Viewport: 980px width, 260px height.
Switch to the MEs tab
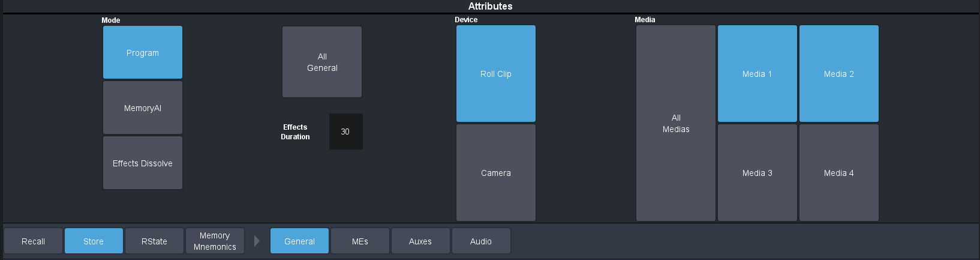(360, 241)
